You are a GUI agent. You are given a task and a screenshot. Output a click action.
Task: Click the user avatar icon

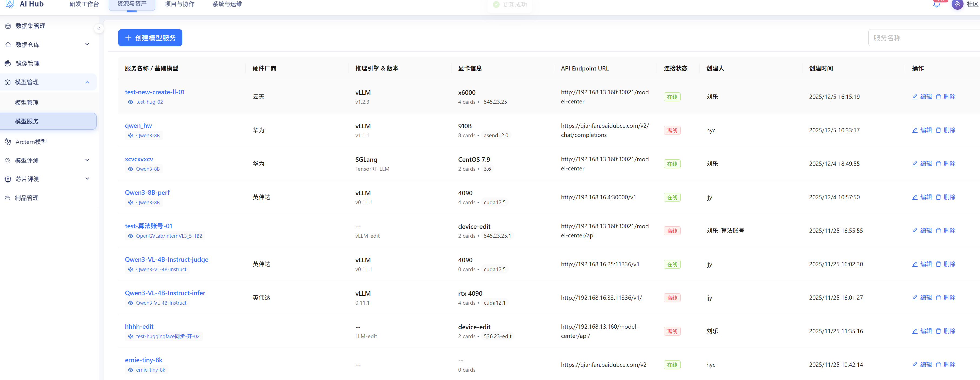[x=957, y=4]
